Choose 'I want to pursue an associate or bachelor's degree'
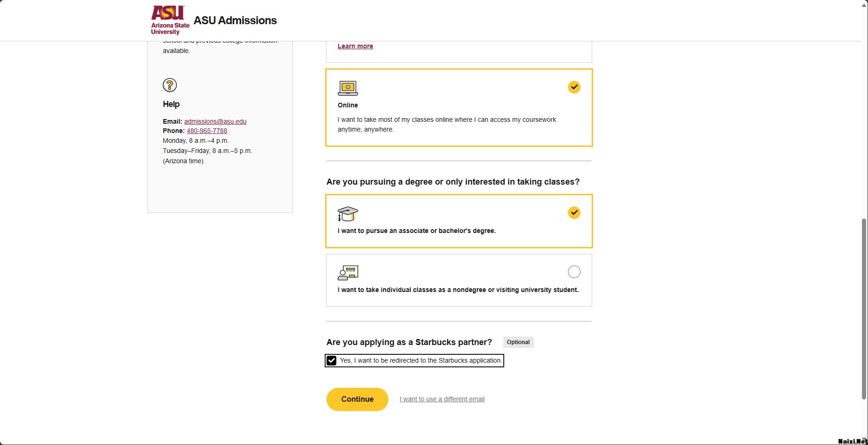The width and height of the screenshot is (868, 445). coord(416,231)
